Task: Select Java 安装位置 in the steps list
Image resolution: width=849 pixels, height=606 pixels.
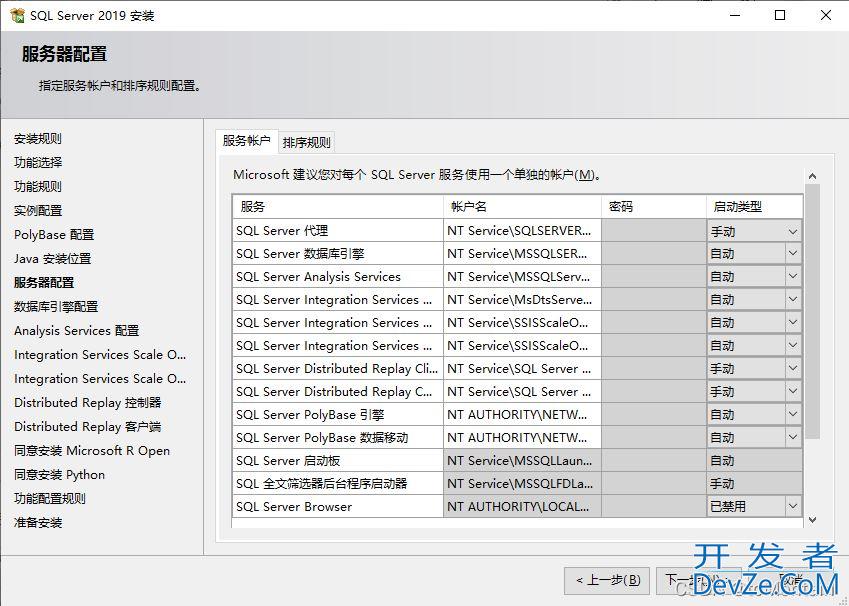Action: click(53, 258)
